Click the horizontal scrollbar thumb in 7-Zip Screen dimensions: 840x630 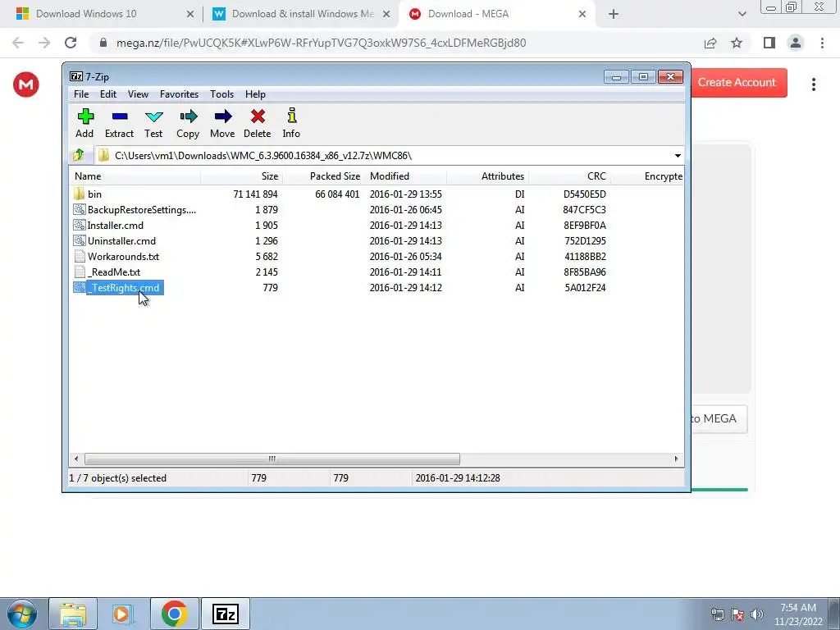click(272, 459)
